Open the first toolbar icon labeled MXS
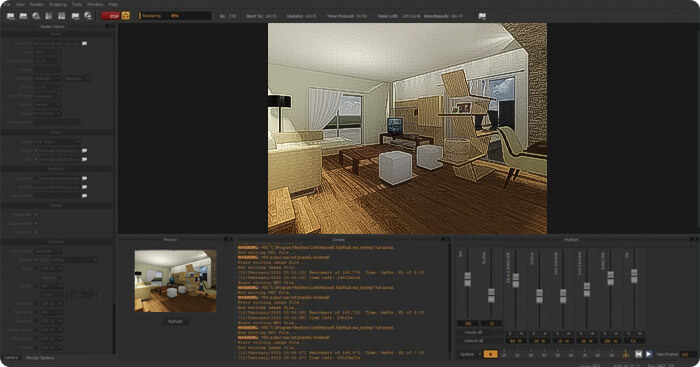The width and height of the screenshot is (700, 367). [x=10, y=16]
